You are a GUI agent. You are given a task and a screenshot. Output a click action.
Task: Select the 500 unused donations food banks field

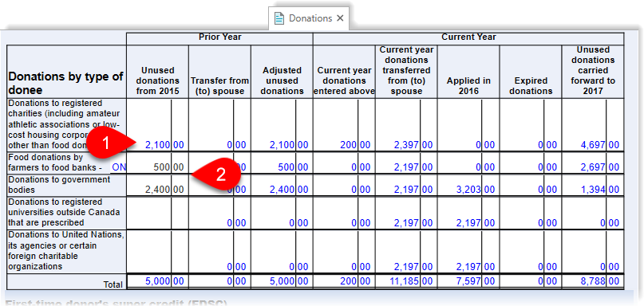pyautogui.click(x=157, y=167)
